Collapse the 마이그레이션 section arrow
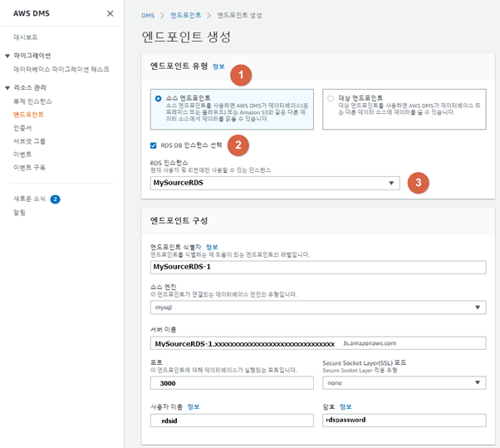Image resolution: width=500 pixels, height=448 pixels. click(7, 56)
